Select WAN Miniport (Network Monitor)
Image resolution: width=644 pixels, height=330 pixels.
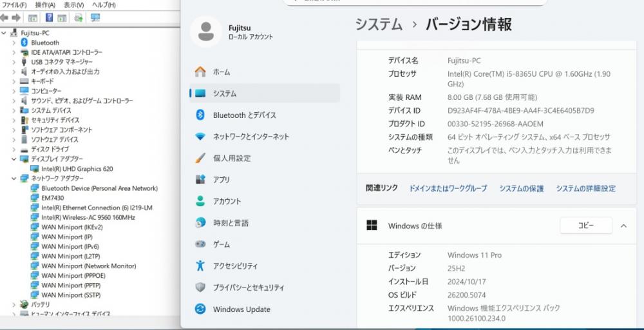coord(88,266)
